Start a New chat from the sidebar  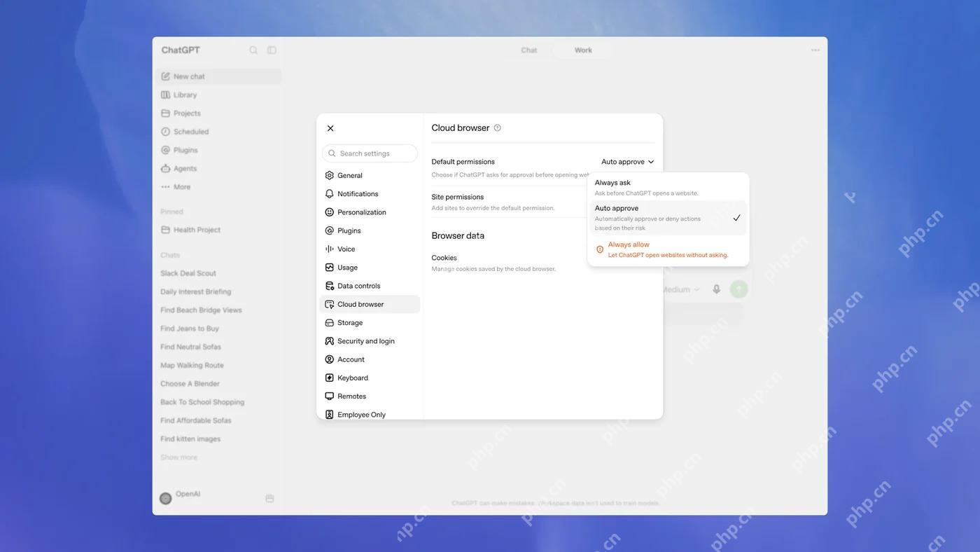tap(218, 76)
